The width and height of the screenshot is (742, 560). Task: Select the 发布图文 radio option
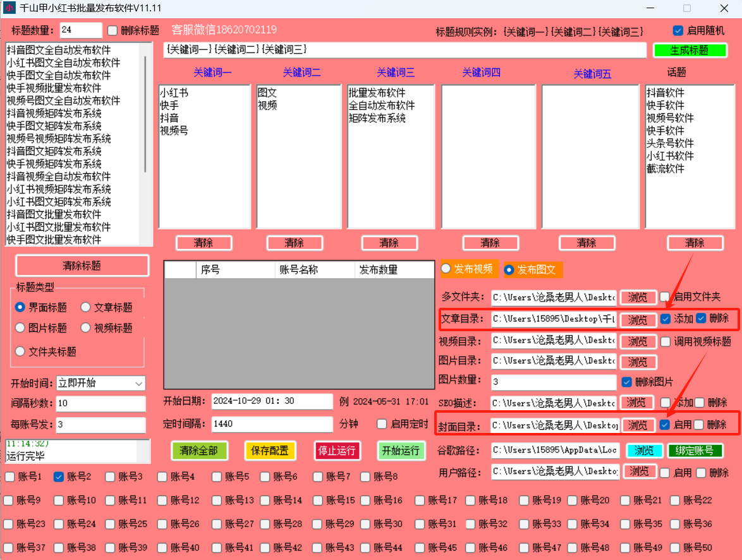[x=509, y=270]
